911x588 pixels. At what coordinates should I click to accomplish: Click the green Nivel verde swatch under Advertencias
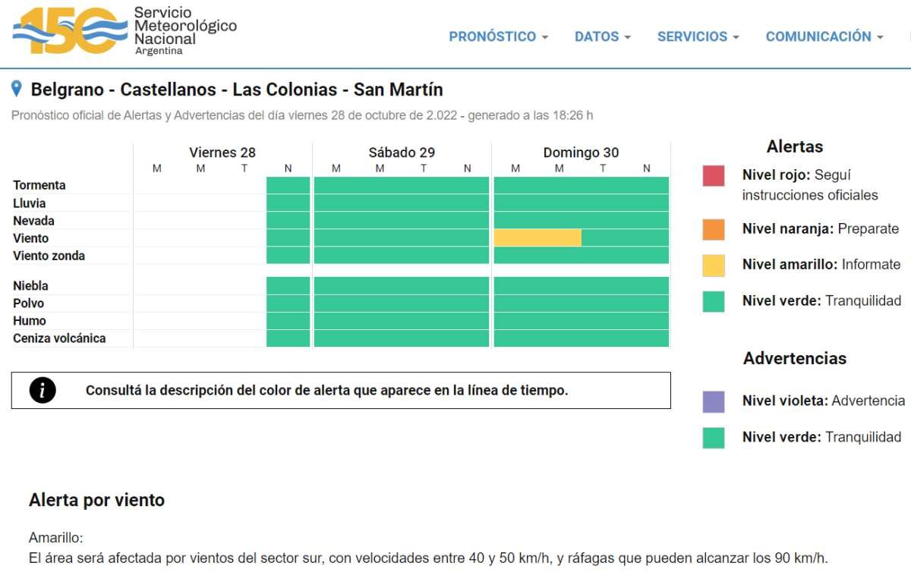(714, 438)
